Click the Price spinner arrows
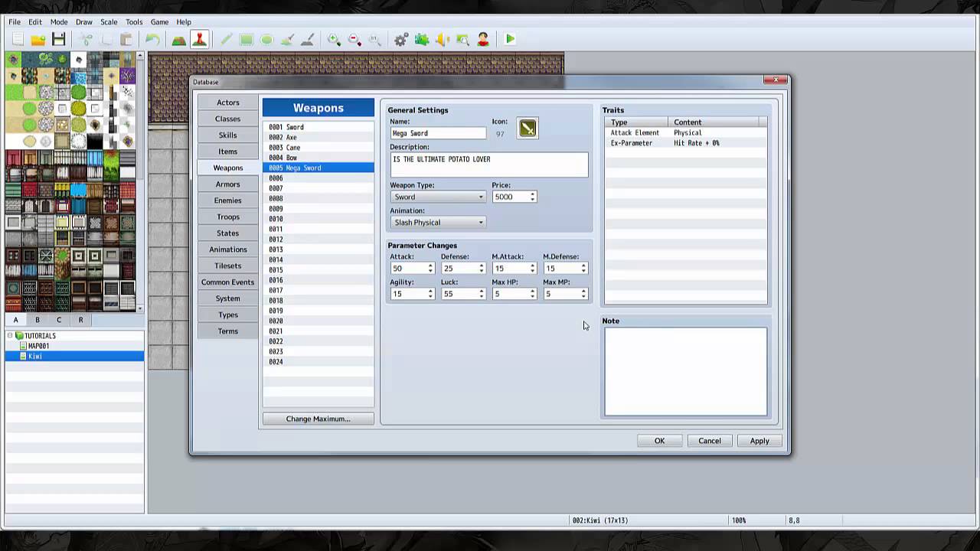 (x=532, y=197)
